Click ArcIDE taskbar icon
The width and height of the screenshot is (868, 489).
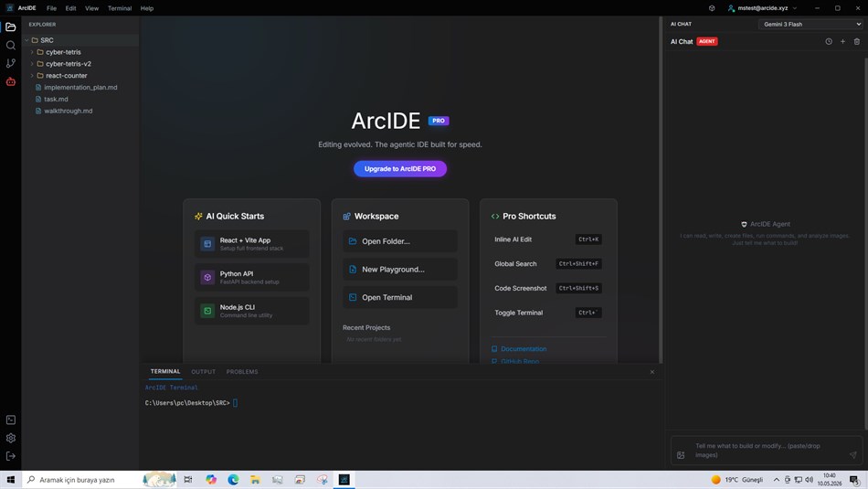coord(344,480)
